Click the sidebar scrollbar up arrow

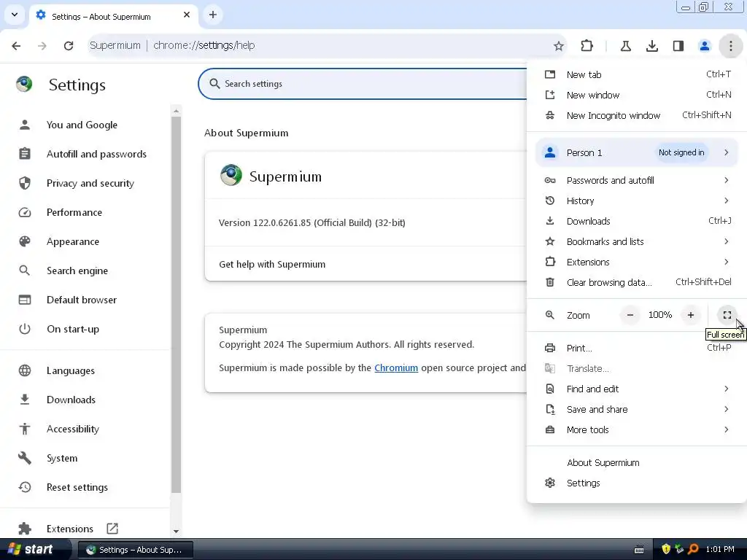[177, 111]
